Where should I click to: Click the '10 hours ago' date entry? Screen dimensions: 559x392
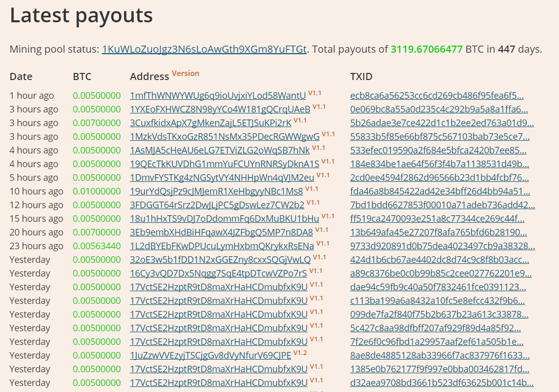[x=36, y=191]
